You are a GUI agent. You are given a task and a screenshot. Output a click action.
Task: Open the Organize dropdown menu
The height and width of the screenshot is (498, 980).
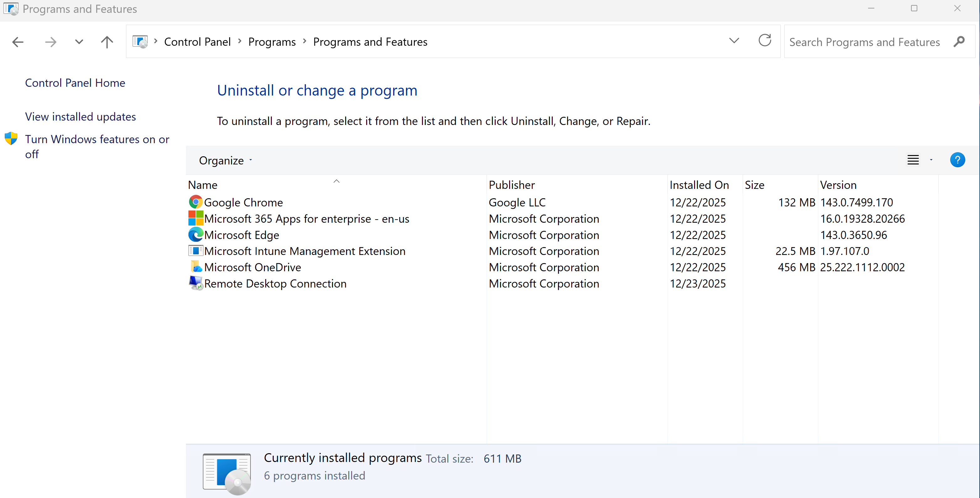pos(225,160)
